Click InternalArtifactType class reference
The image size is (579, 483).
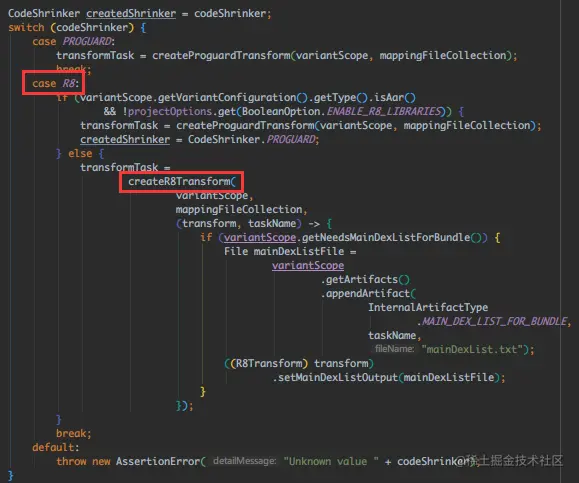428,308
